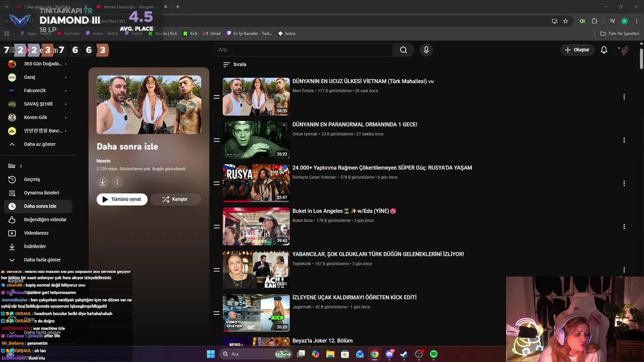Open Discord from the taskbar
Screen dimensions: 644x362
point(389,354)
